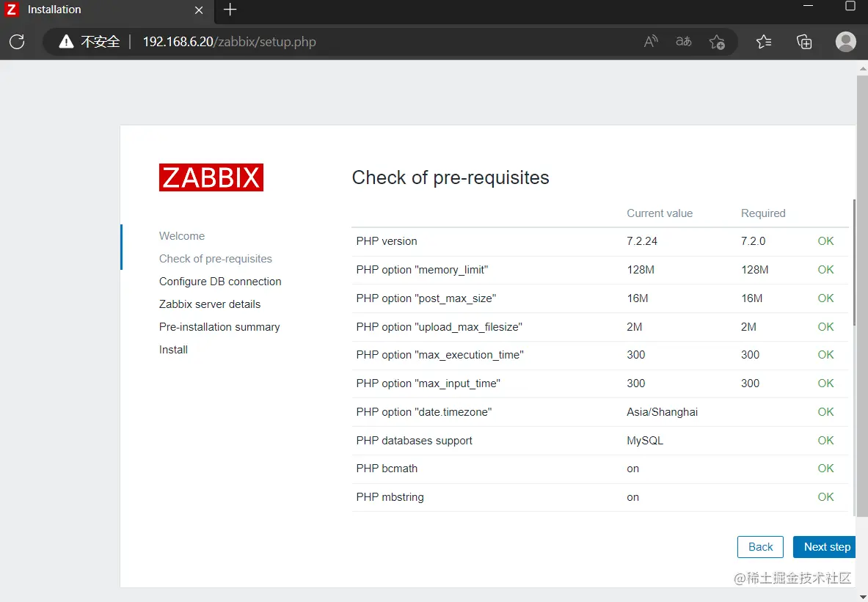Screen dimensions: 868x602
Task: Select the Installation browser tab
Action: 107,10
